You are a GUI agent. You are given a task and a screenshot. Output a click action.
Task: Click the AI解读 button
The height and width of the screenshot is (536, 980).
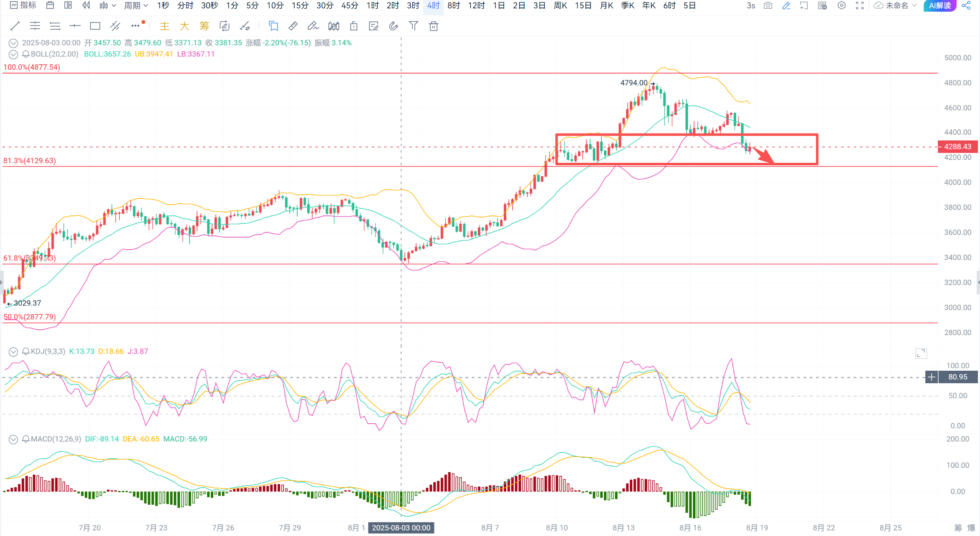pyautogui.click(x=940, y=5)
